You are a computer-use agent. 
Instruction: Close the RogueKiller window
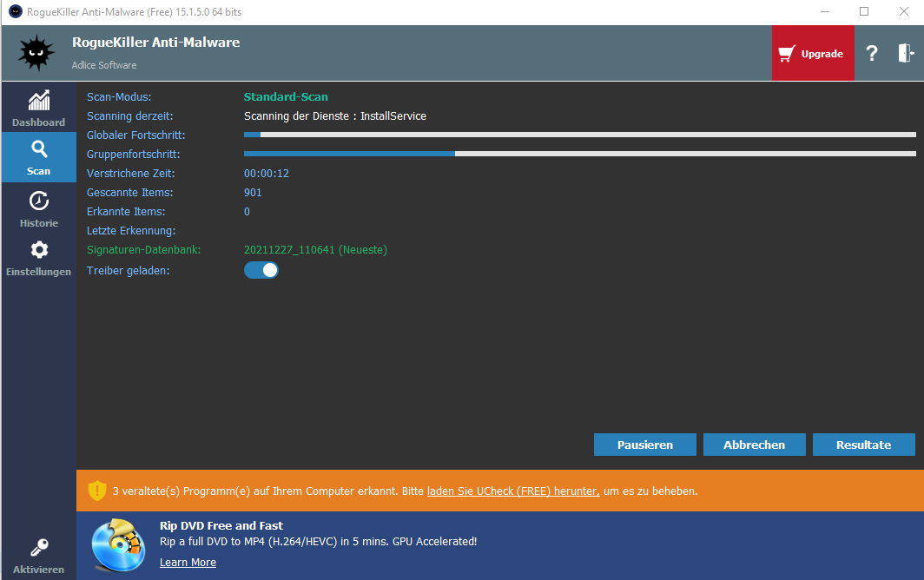pyautogui.click(x=903, y=12)
